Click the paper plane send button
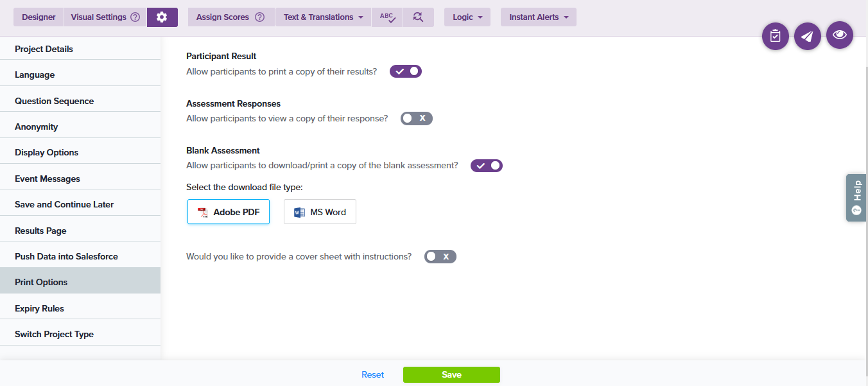The height and width of the screenshot is (386, 868). (807, 36)
